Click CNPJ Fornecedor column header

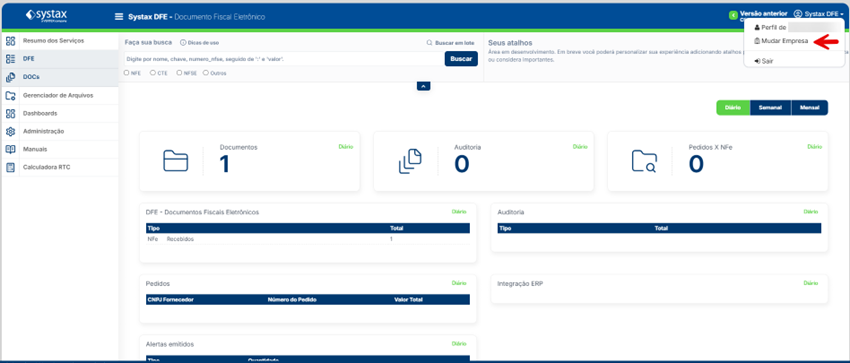click(x=171, y=299)
